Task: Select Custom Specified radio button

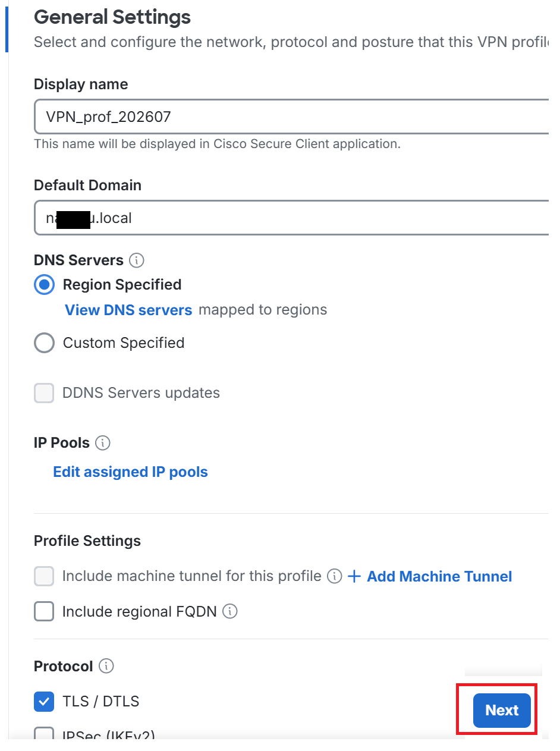Action: 45,343
